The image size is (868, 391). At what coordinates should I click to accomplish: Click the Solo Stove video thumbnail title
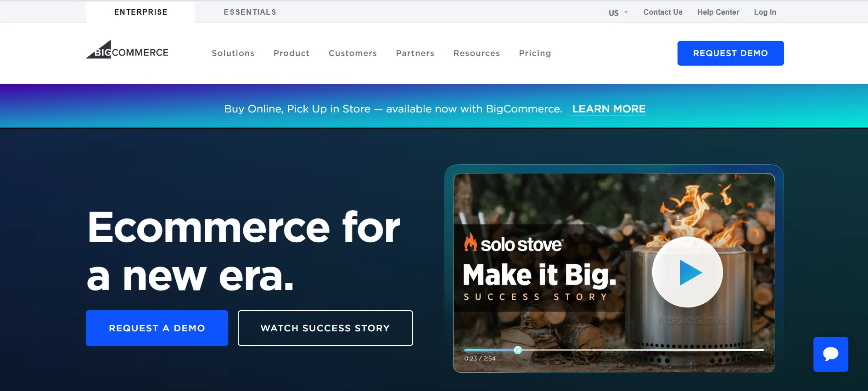[539, 275]
